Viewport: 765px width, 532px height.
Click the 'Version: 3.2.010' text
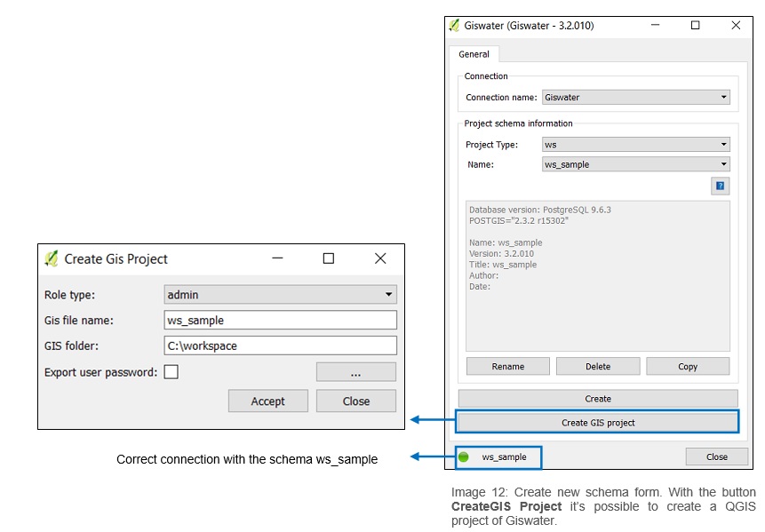[501, 253]
